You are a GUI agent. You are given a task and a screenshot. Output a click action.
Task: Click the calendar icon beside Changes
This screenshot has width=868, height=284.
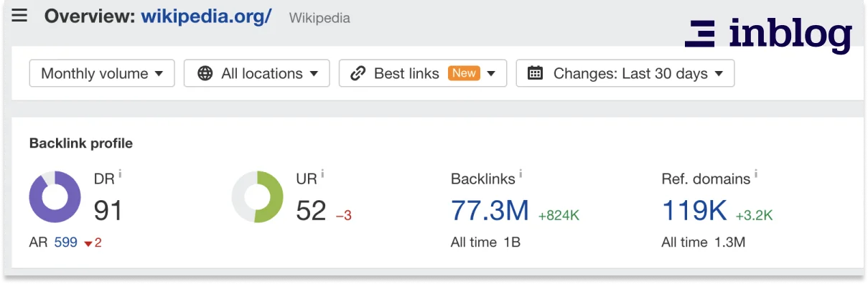click(x=535, y=73)
